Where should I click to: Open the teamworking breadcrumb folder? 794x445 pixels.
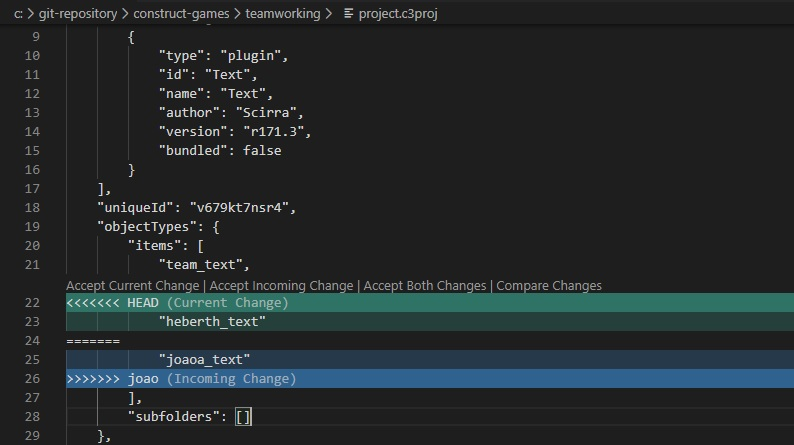point(283,14)
